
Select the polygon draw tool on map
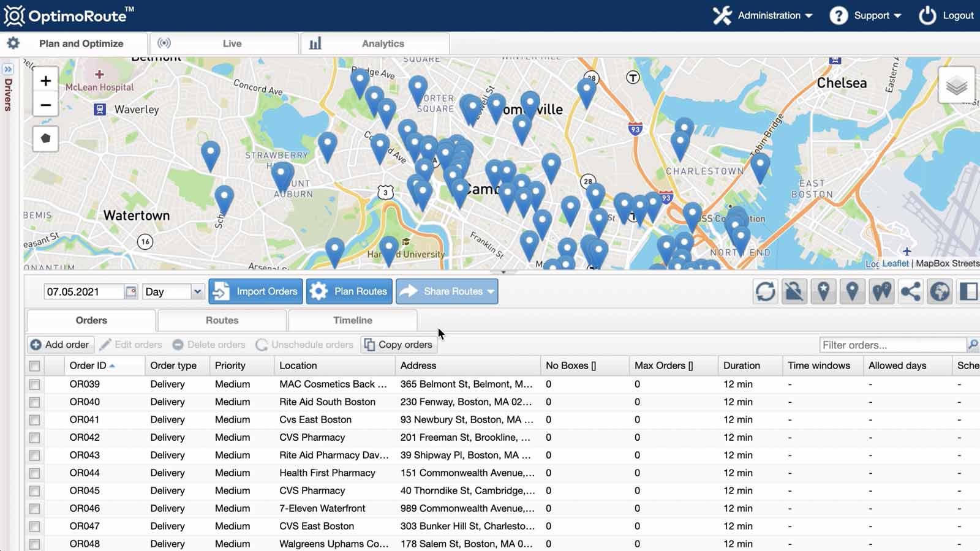pyautogui.click(x=45, y=138)
